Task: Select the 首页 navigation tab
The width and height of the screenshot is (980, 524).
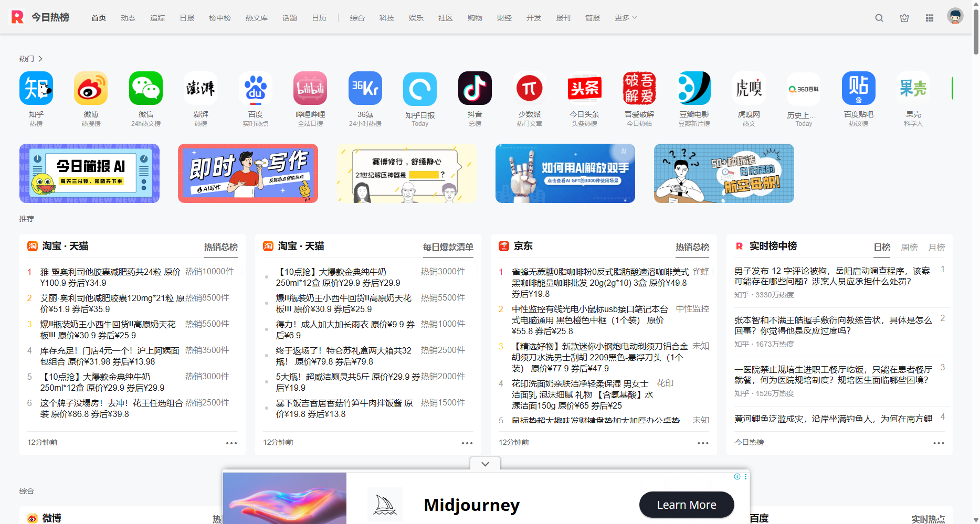Action: 99,18
